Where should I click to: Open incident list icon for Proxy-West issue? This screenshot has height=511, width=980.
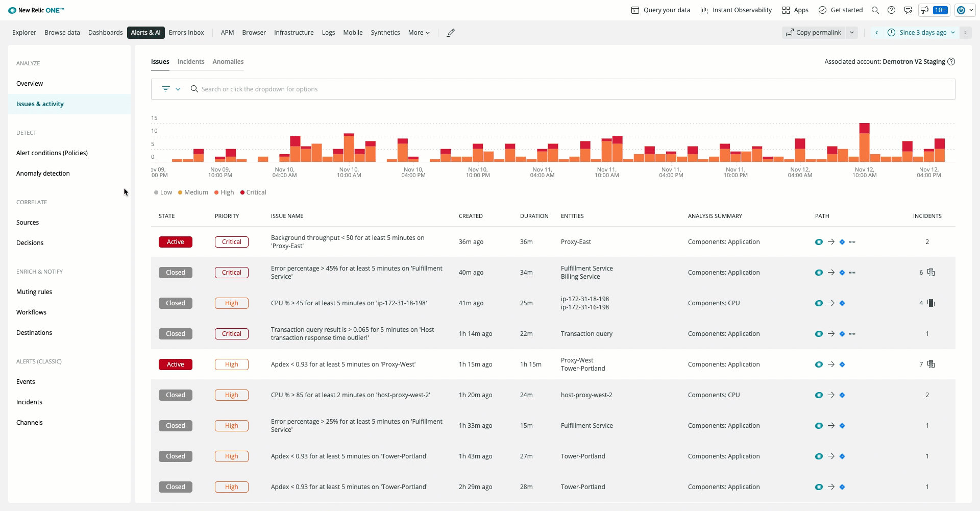coord(931,364)
